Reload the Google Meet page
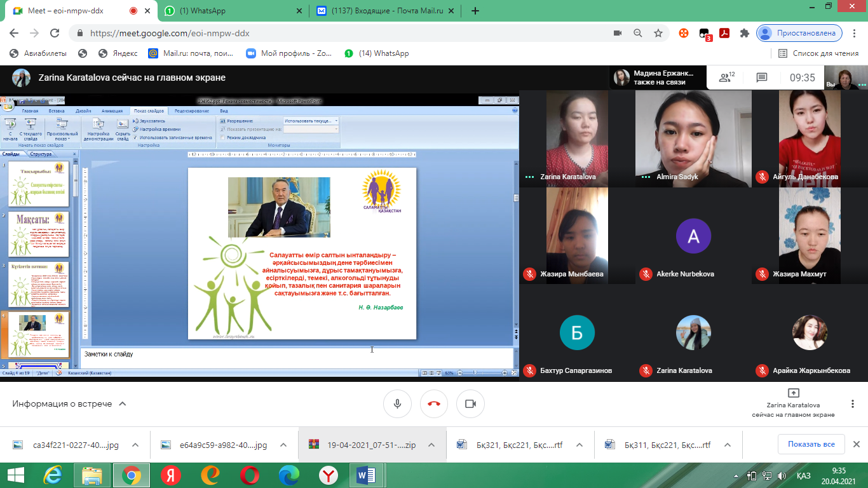The width and height of the screenshot is (868, 488). [x=55, y=33]
